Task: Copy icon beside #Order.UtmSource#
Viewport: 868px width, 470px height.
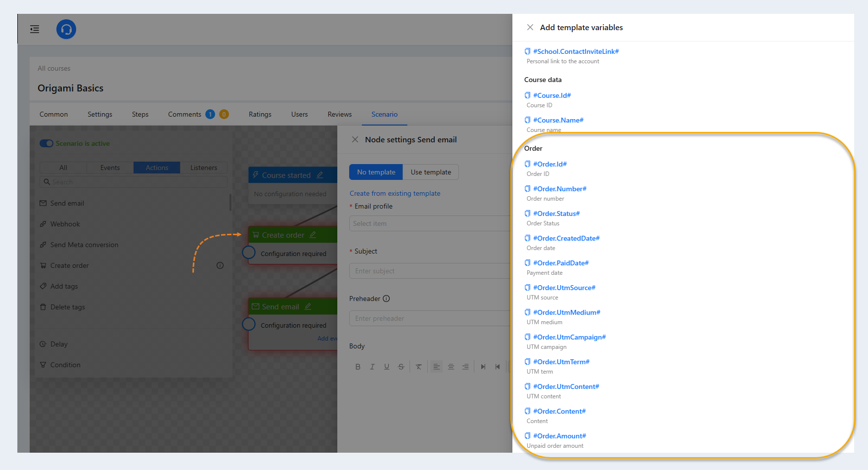Action: (x=528, y=288)
